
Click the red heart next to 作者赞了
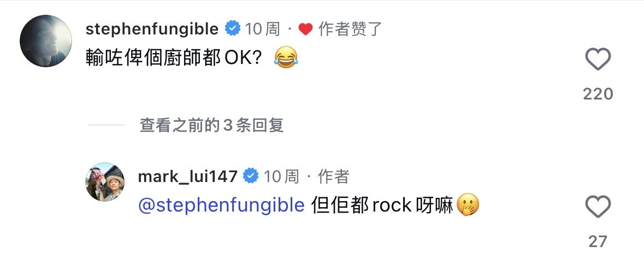point(305,30)
